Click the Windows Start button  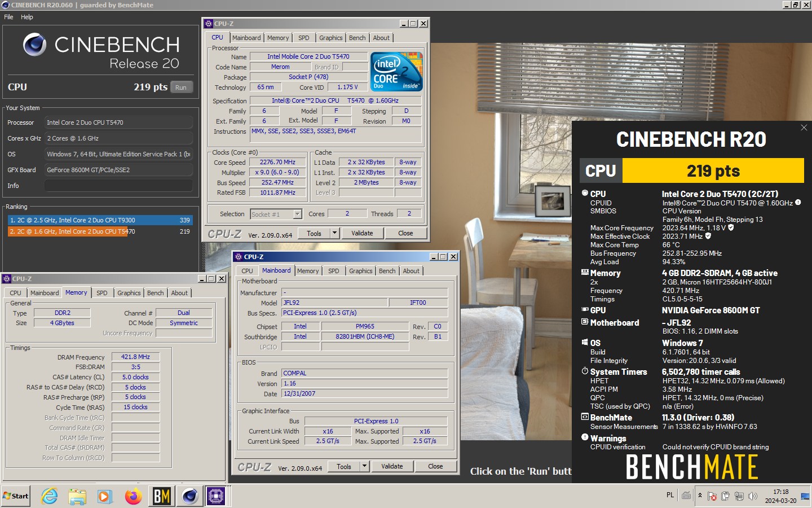[16, 496]
